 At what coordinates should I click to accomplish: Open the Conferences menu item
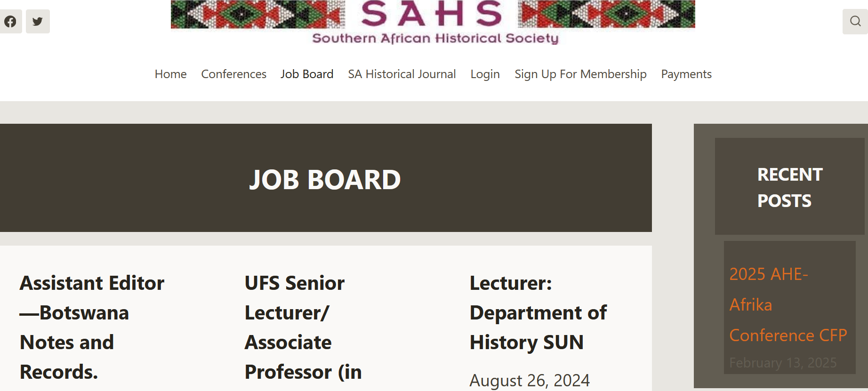233,74
